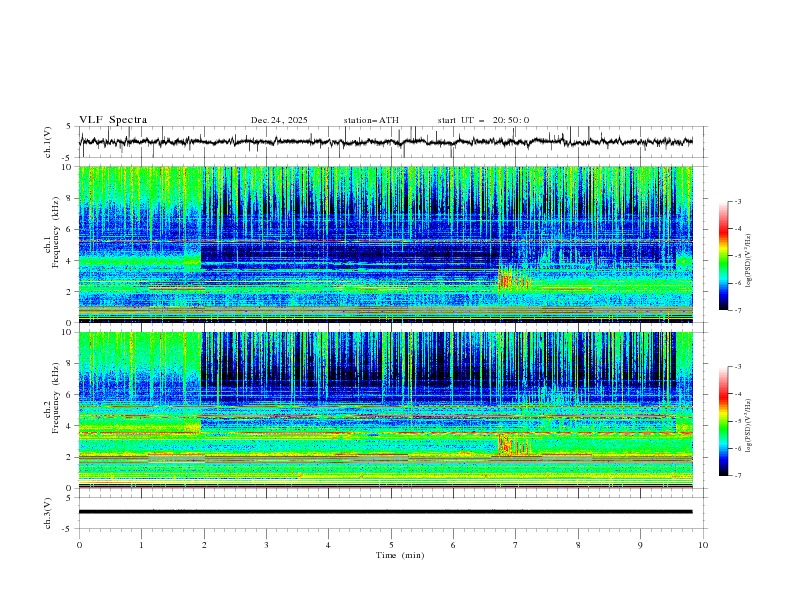
Task: Click the "6" kHz tick on ch.1 frequency axis
Action: pos(71,229)
